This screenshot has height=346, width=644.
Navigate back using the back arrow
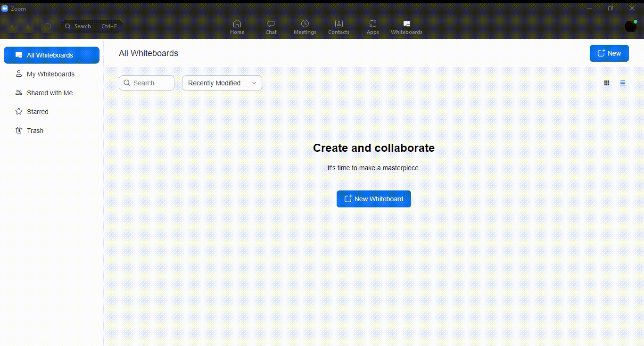[13, 26]
